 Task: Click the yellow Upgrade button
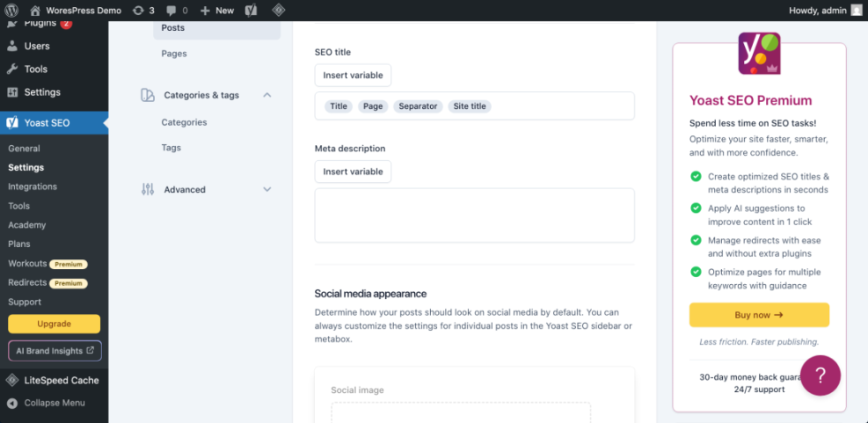tap(55, 324)
